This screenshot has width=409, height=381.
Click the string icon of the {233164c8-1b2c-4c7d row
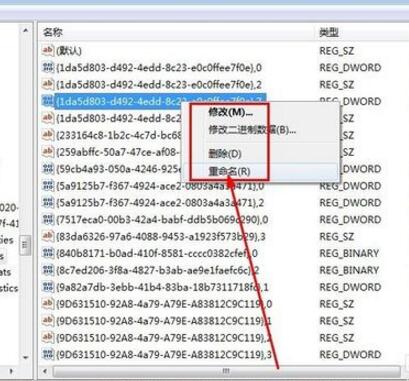48,135
